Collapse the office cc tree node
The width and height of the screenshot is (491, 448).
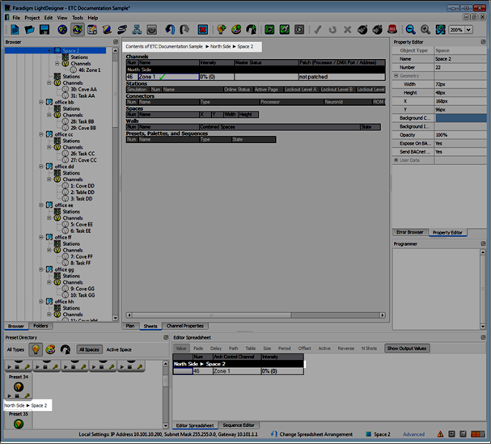click(41, 134)
